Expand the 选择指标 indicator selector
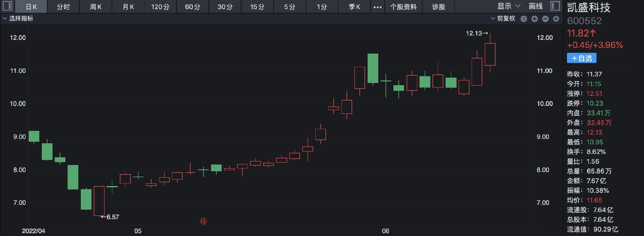 18,19
